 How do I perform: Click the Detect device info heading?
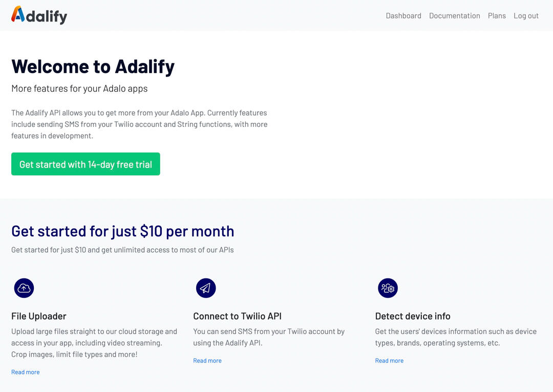413,316
